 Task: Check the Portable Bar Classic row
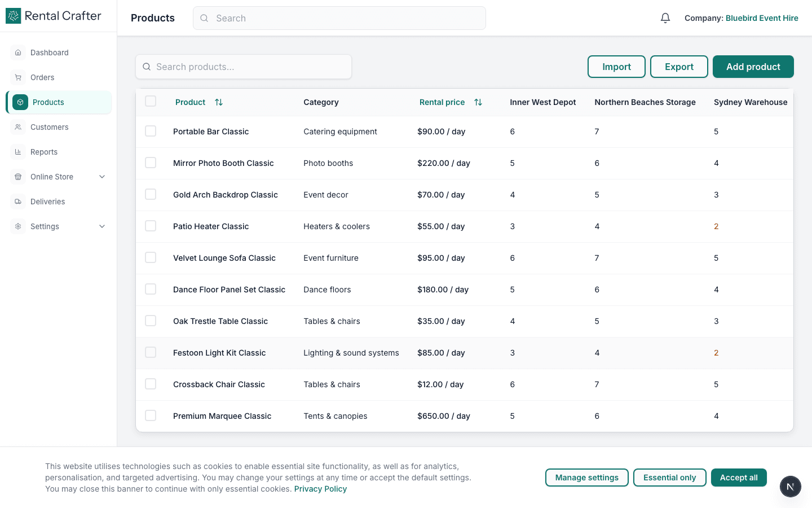tap(151, 131)
